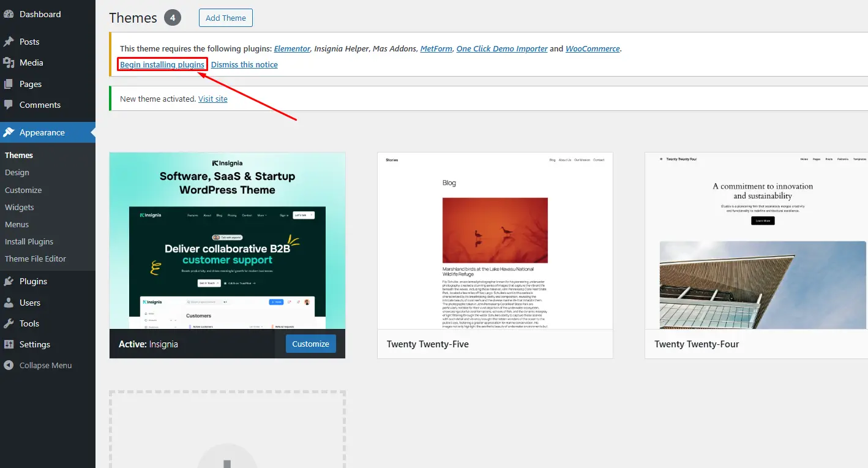The width and height of the screenshot is (868, 468).
Task: Click the Customize button on Insignia theme
Action: click(311, 344)
